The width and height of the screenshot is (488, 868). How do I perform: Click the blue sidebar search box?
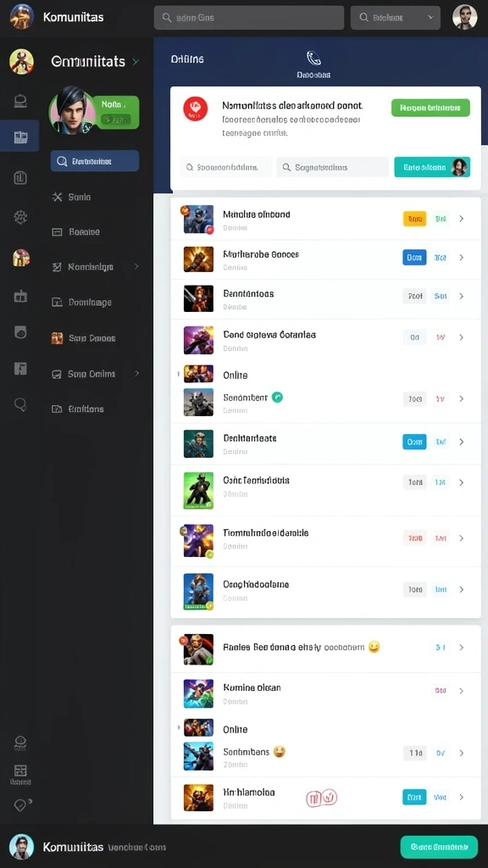point(95,161)
